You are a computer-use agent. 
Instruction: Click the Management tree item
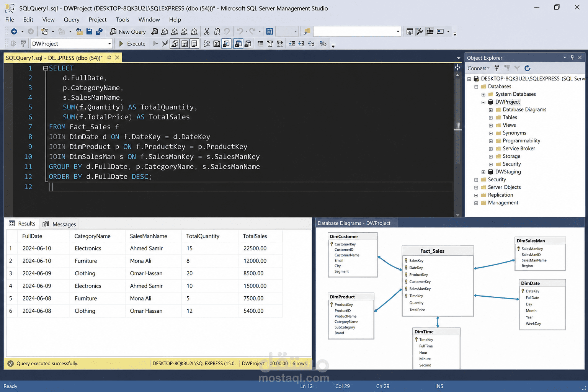[x=503, y=203]
